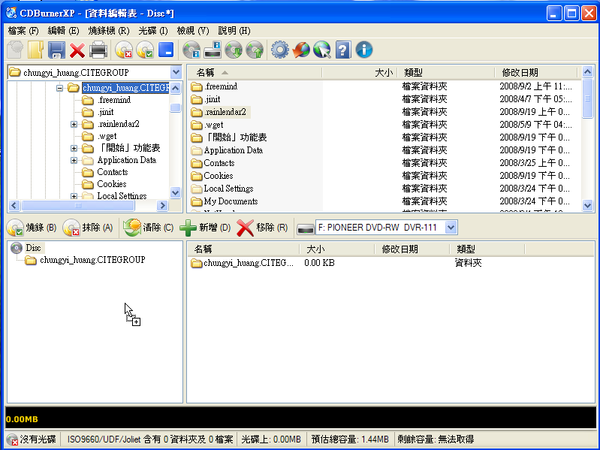The width and height of the screenshot is (600, 450).
Task: Click the question mark help icon
Action: (x=343, y=50)
